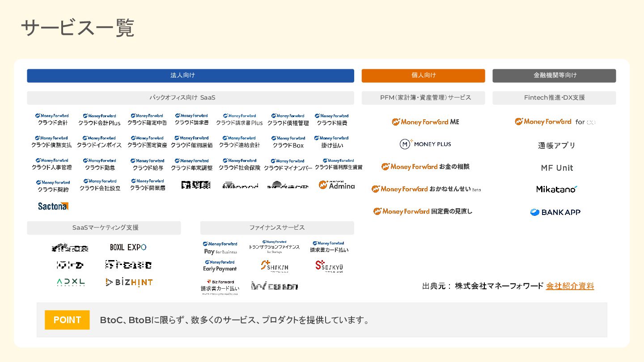Click the Sactona logo
This screenshot has height=362, width=644.
point(53,206)
